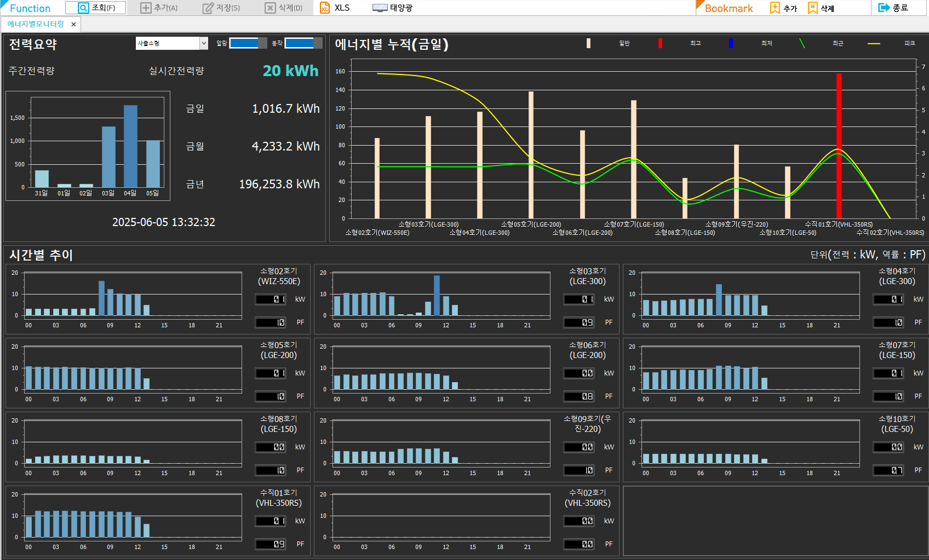Click the 소형10호기 (LGE-50) panel title

[x=897, y=424]
